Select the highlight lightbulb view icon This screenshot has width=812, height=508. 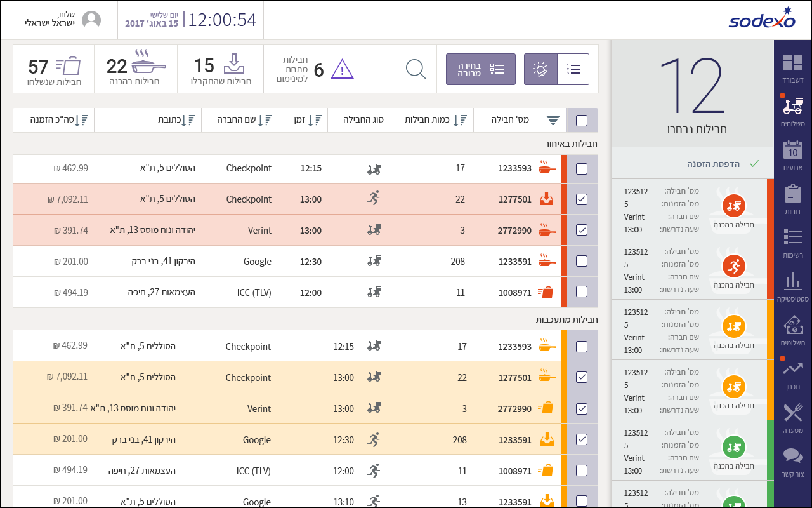[x=540, y=69]
